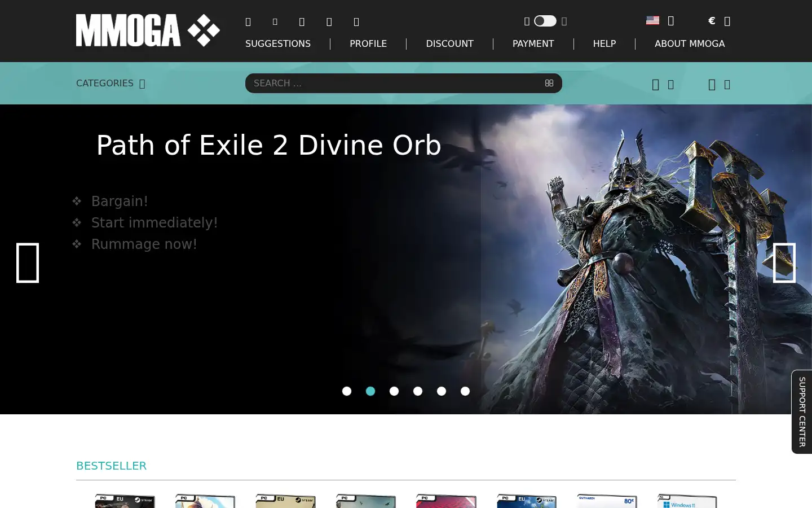Screen dimensions: 812x508
Task: Click the 'Rummage now!' banner text
Action: pyautogui.click(x=144, y=244)
